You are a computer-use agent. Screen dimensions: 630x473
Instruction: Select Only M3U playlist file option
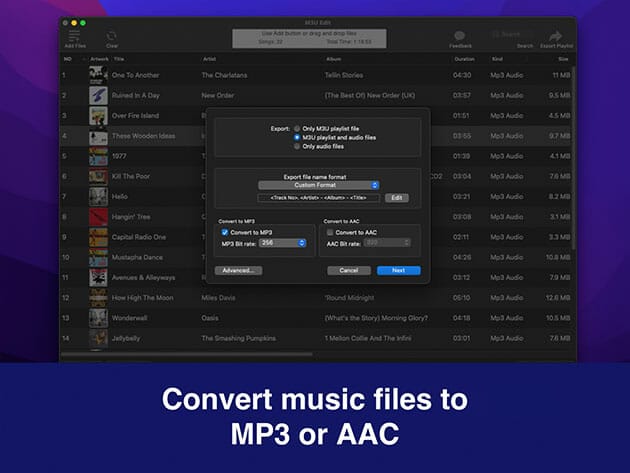[x=297, y=129]
